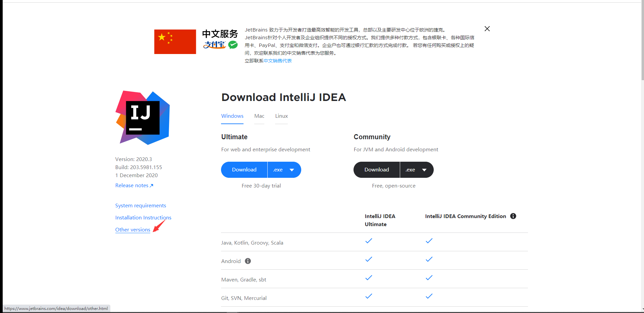Open the Other versions link
644x313 pixels.
point(133,230)
